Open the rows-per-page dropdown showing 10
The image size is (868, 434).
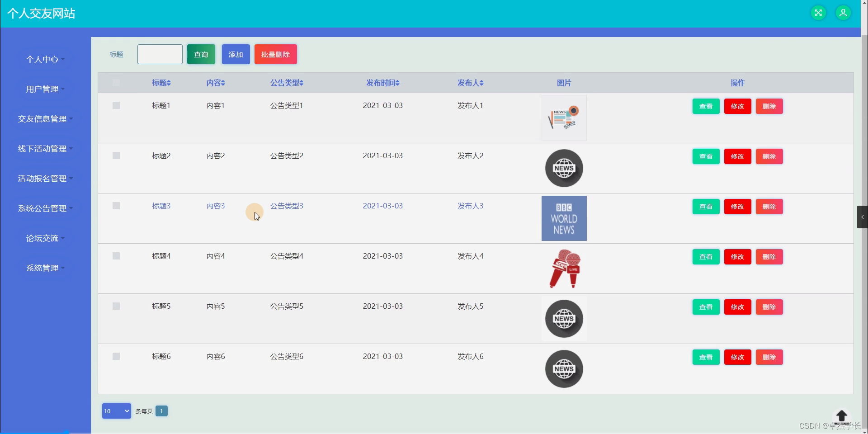click(x=117, y=411)
